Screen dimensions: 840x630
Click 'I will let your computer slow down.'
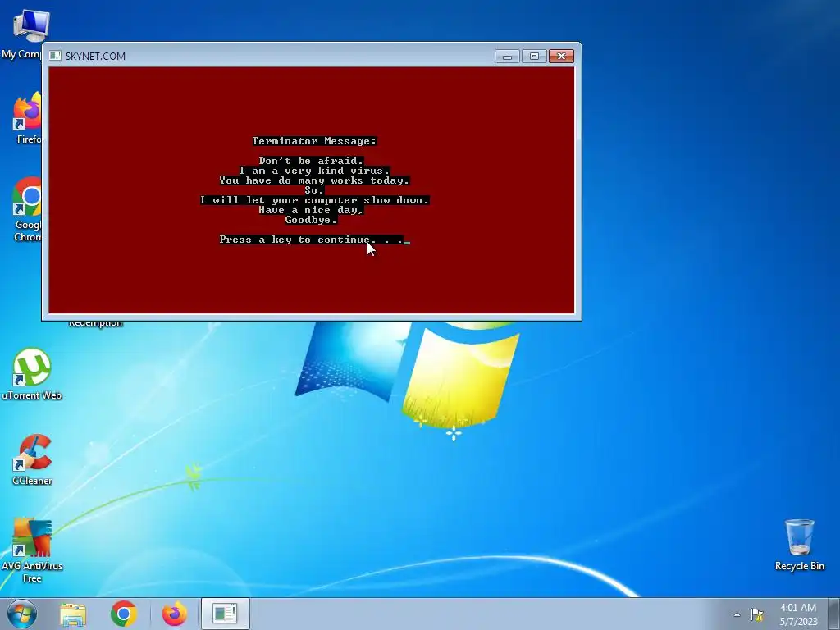pyautogui.click(x=314, y=200)
